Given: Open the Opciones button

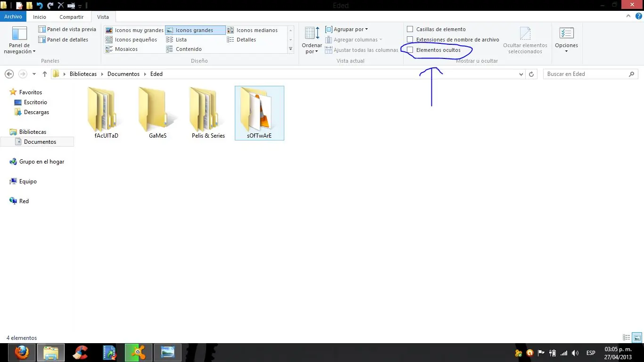Looking at the screenshot, I should (x=566, y=41).
